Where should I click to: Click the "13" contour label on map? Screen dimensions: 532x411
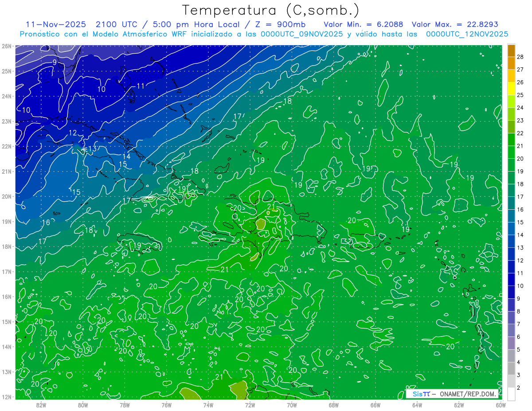click(92, 149)
